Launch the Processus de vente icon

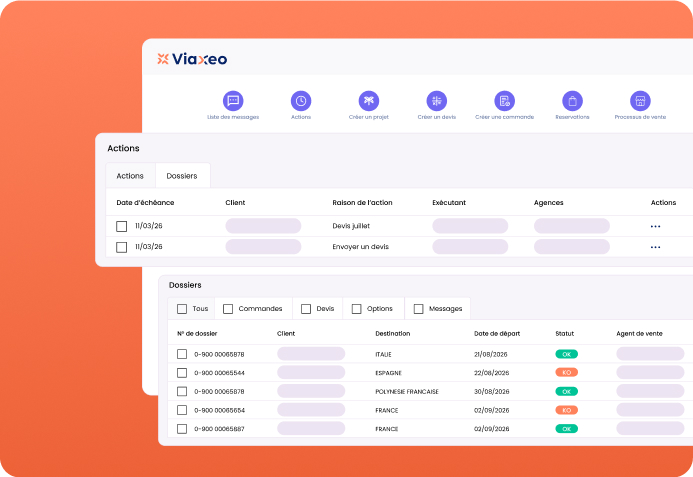[x=640, y=101]
